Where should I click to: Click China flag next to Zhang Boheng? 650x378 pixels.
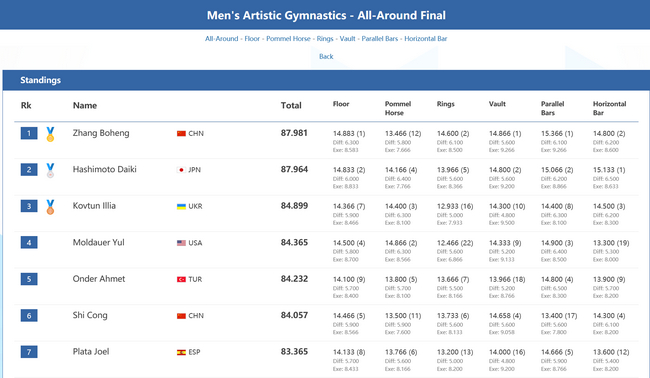(181, 133)
